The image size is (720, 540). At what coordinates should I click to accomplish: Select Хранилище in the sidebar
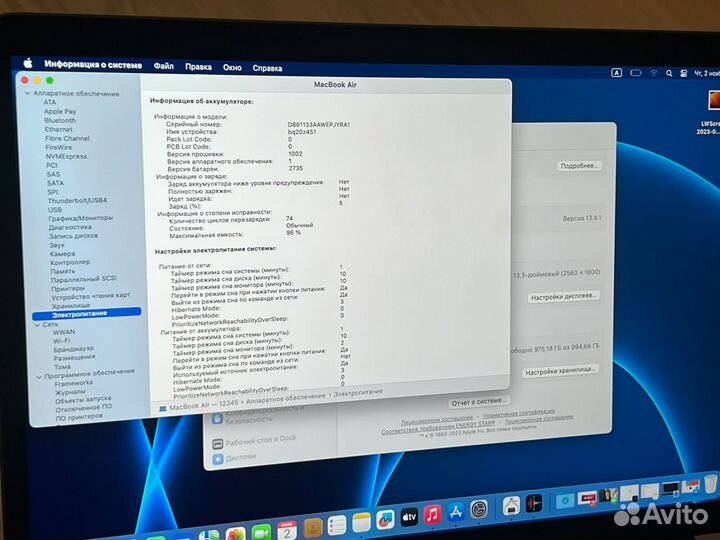(71, 306)
